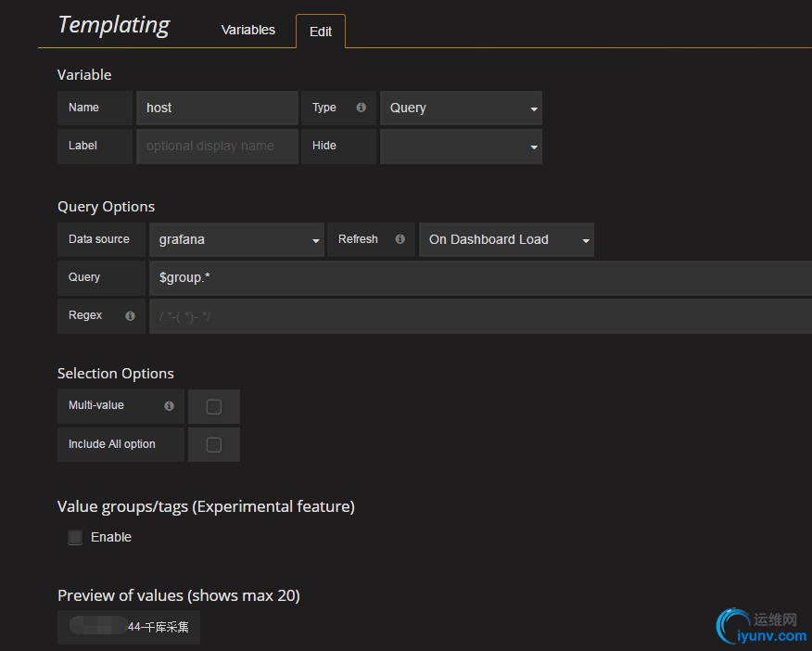Click the Selection Options section heading
Viewport: 812px width, 651px height.
pyautogui.click(x=116, y=373)
